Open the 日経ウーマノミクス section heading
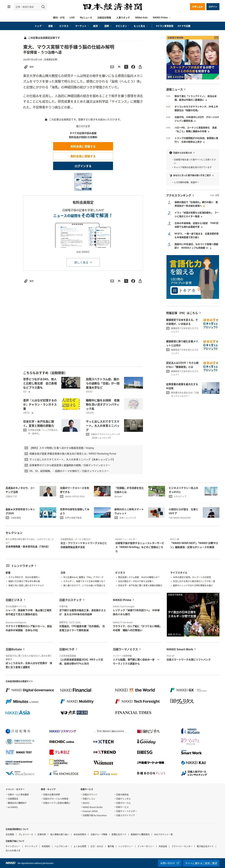 point(127,649)
